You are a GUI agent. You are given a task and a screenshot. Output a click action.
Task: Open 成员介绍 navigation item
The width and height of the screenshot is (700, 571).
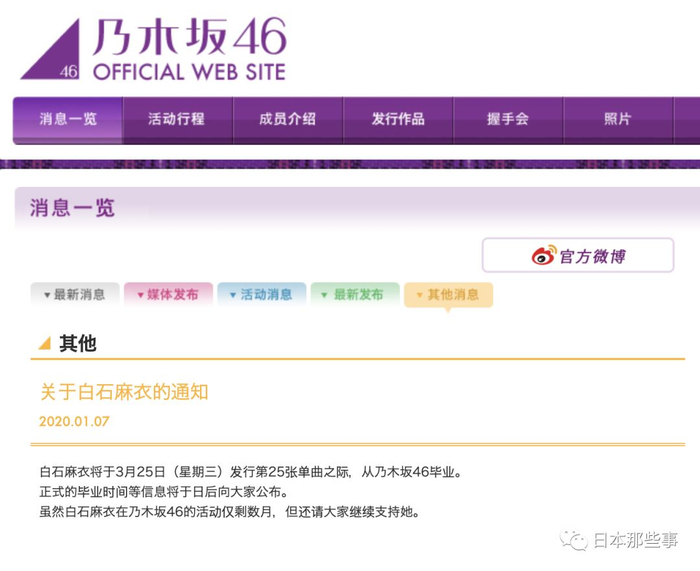pyautogui.click(x=288, y=120)
